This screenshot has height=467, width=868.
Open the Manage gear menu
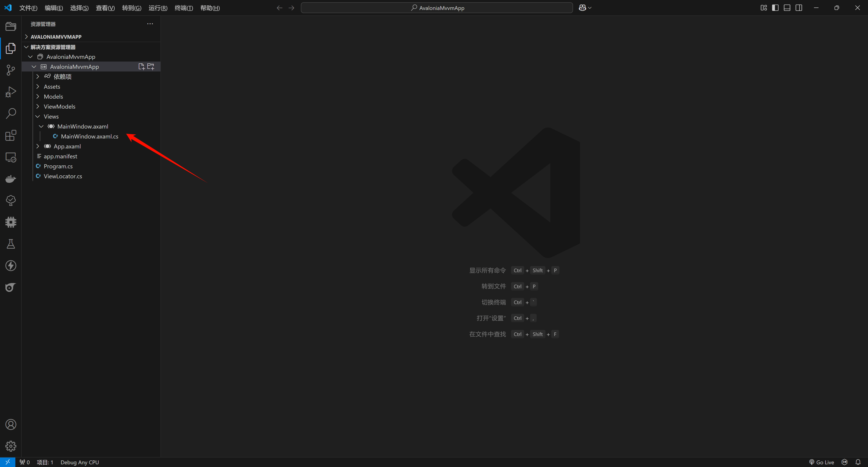(x=11, y=446)
